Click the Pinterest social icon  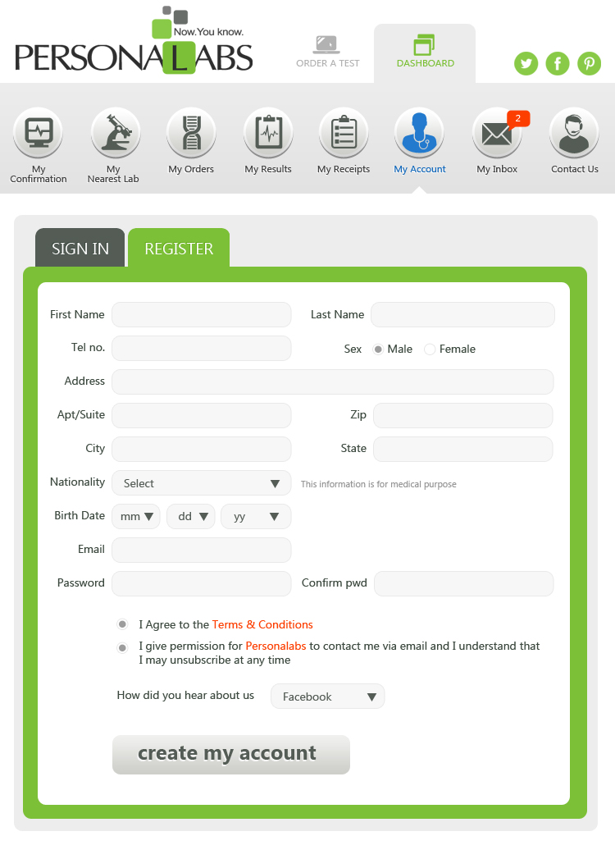[589, 64]
